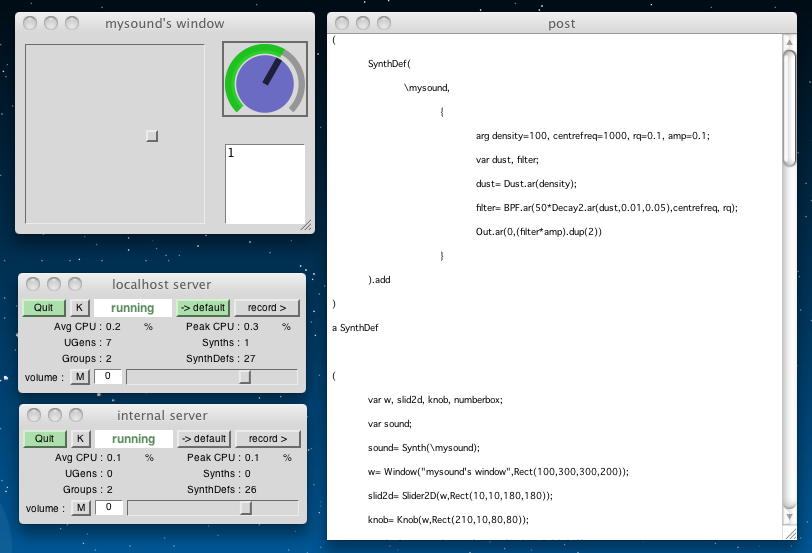This screenshot has width=812, height=553.
Task: Click the K button in internal server
Action: point(80,439)
